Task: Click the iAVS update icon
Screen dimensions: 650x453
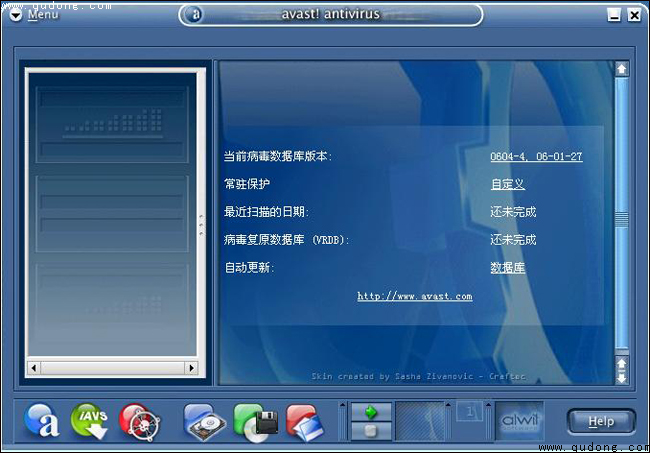Action: coord(89,420)
